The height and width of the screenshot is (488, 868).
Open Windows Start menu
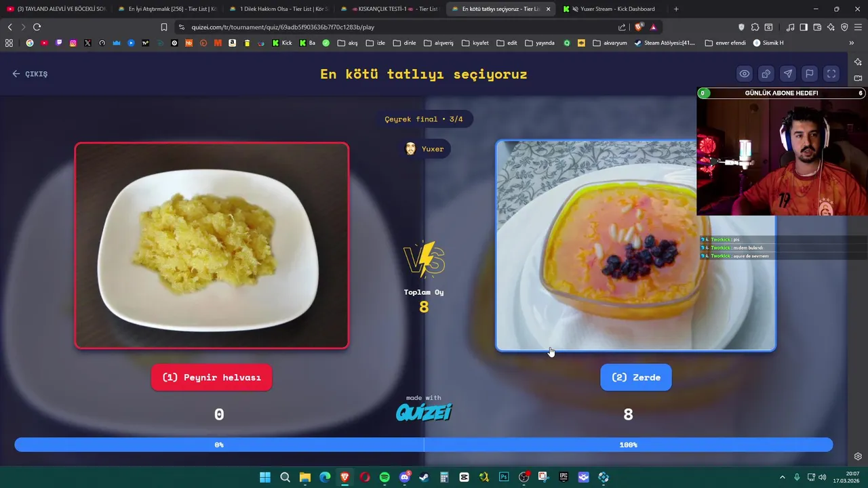[265, 477]
